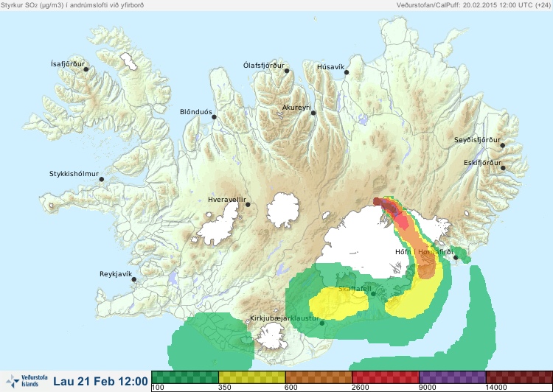This screenshot has height=392, width=553.
Task: Click the 'Ólafsfjörður' map label
Action: pos(264,66)
